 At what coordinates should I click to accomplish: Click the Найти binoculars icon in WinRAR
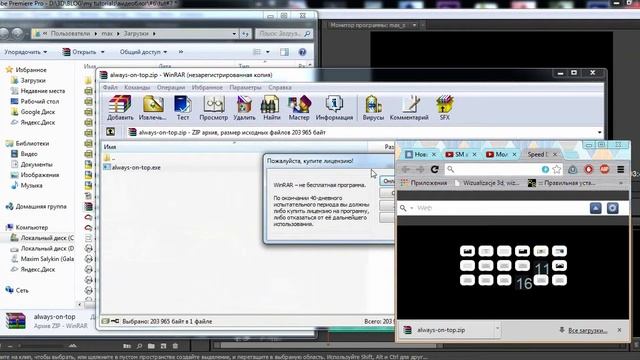click(271, 107)
